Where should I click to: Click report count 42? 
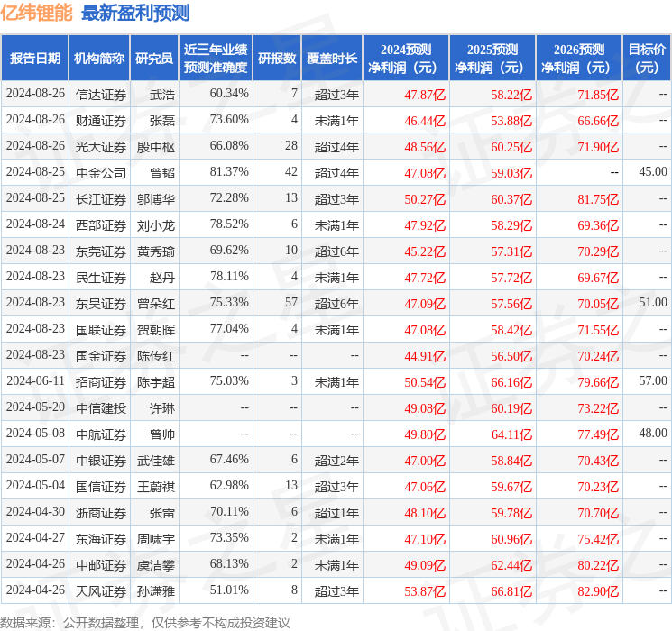[291, 172]
